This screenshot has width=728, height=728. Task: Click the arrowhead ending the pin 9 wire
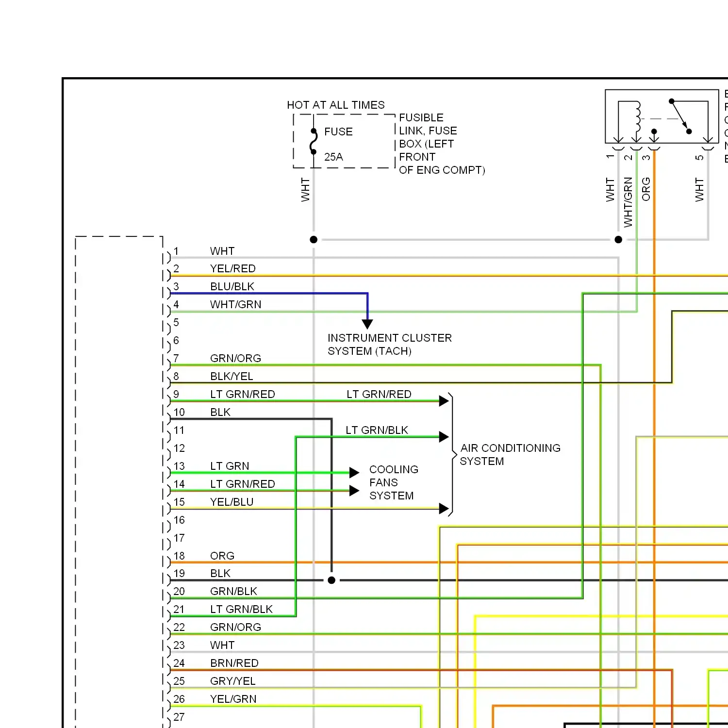point(444,401)
